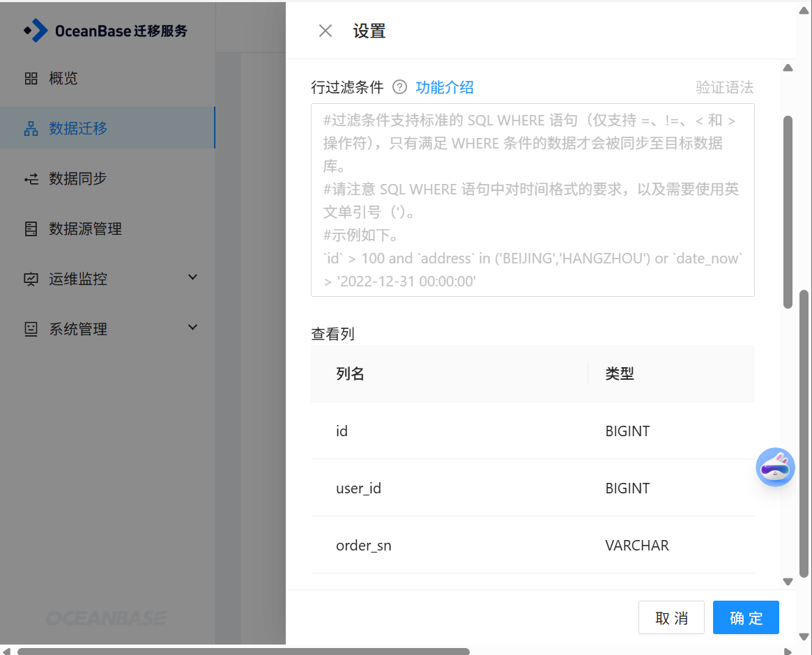812x655 pixels.
Task: Expand the 运维监控 submenu chevron
Action: 193,277
